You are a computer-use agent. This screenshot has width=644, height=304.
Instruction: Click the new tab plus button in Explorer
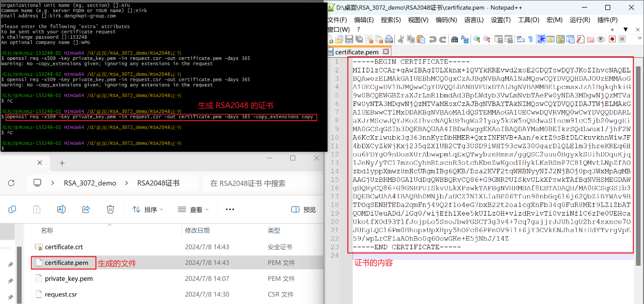(x=61, y=162)
